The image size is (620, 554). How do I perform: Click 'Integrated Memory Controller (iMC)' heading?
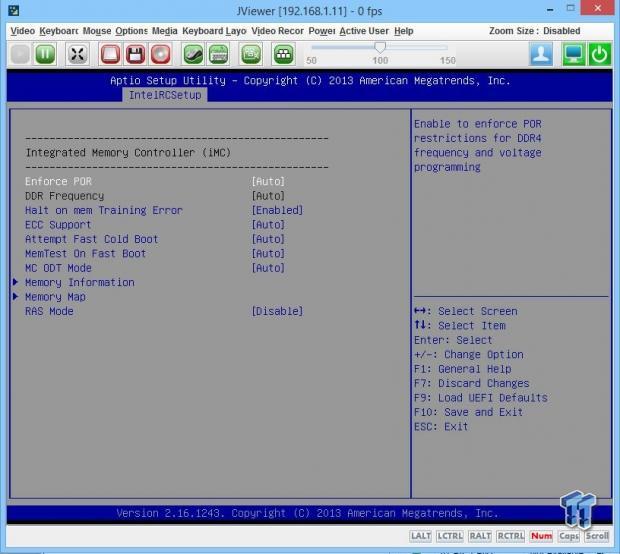click(128, 153)
